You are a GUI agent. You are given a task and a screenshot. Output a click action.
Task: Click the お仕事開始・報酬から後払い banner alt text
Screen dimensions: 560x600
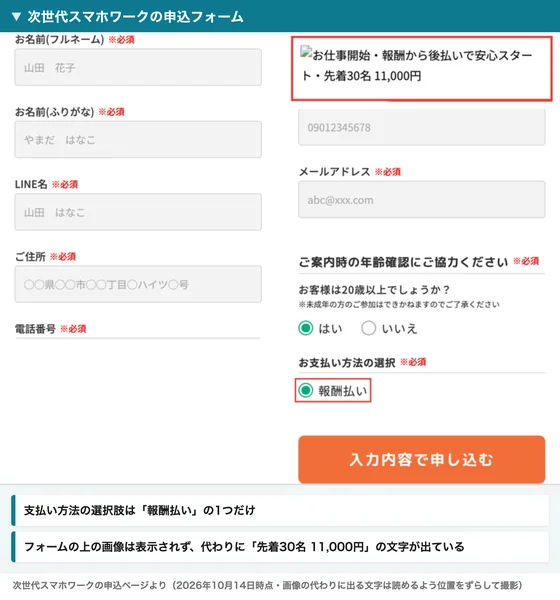(x=416, y=66)
